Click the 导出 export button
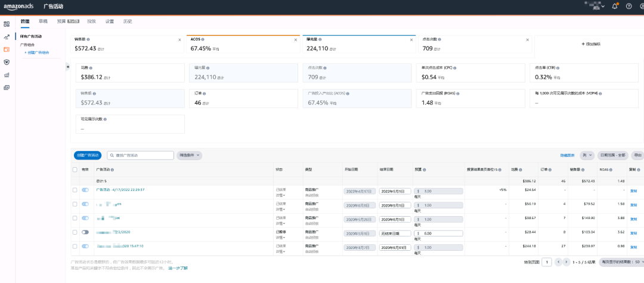 tap(637, 155)
